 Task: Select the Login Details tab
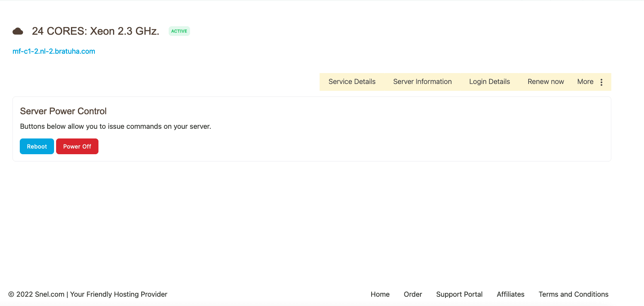click(x=489, y=82)
